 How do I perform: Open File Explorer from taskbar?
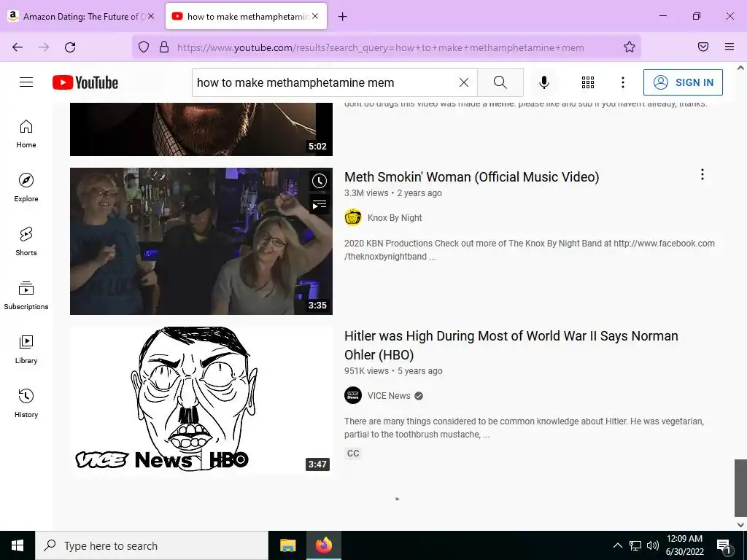(x=287, y=545)
